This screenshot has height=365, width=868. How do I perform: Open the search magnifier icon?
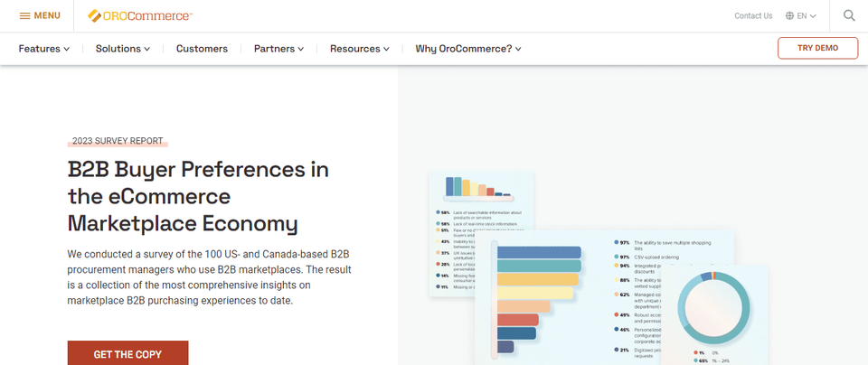tap(849, 15)
